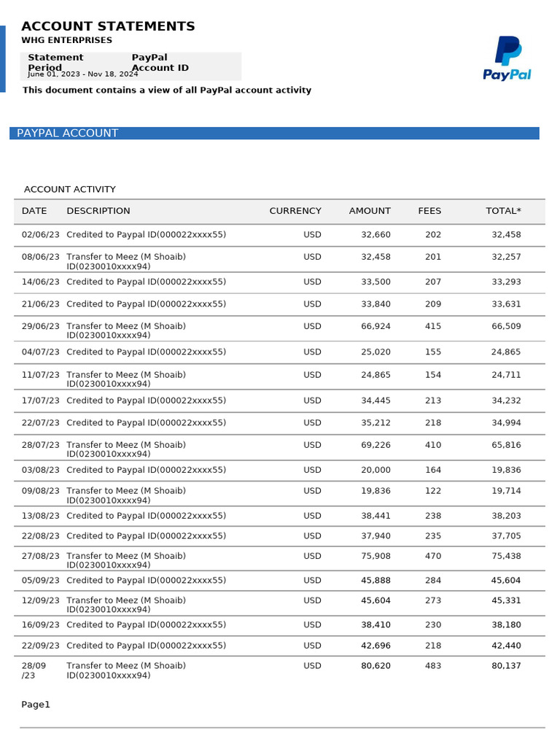Click the TOTAL* column header

(x=503, y=211)
